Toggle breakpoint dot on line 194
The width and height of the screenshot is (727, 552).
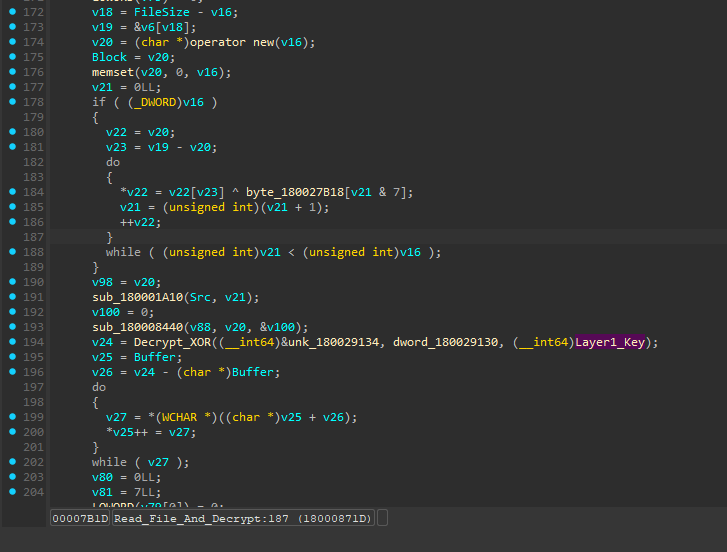(x=13, y=342)
